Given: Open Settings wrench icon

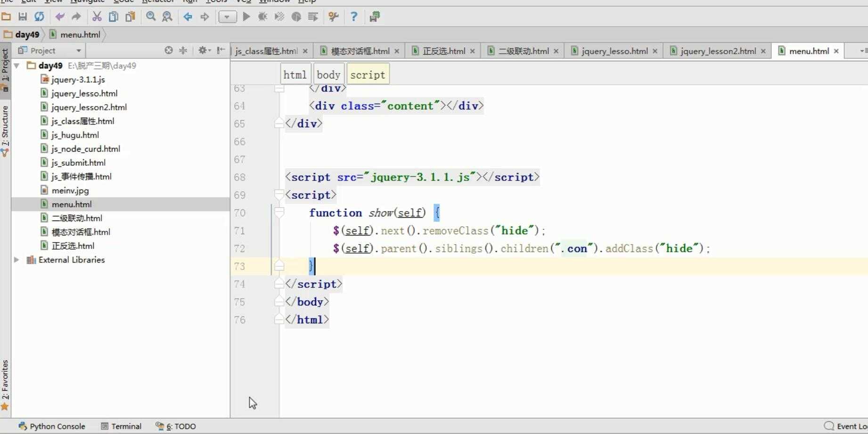Looking at the screenshot, I should pyautogui.click(x=334, y=17).
